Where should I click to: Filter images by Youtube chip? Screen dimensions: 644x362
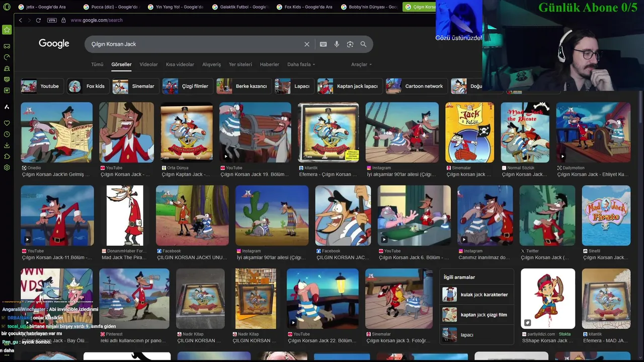pos(42,86)
